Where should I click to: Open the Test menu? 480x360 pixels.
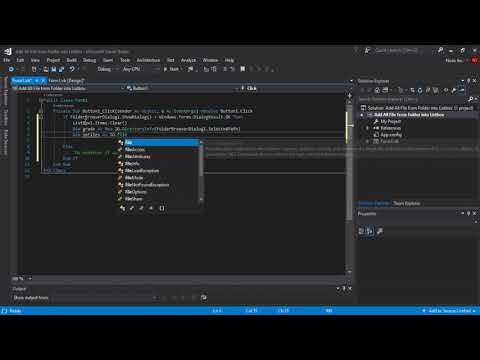171,60
